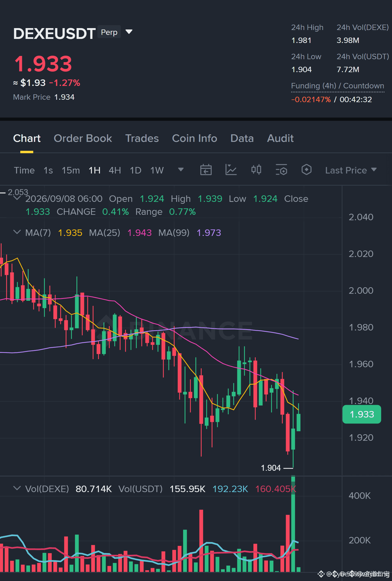This screenshot has width=392, height=581.
Task: Expand the more time intervals dropdown arrow
Action: [x=181, y=170]
